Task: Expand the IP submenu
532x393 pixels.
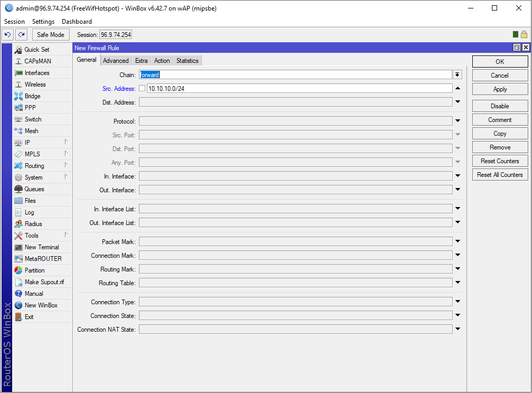Action: pyautogui.click(x=66, y=142)
